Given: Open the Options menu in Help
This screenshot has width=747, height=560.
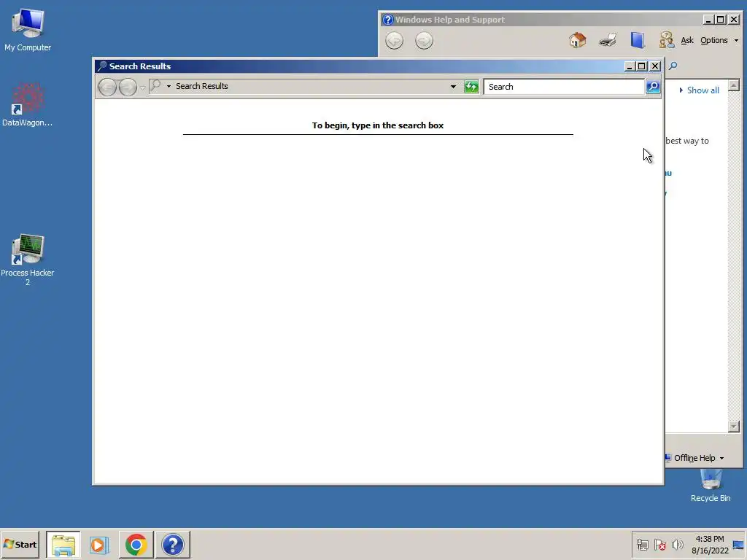Looking at the screenshot, I should tap(719, 41).
